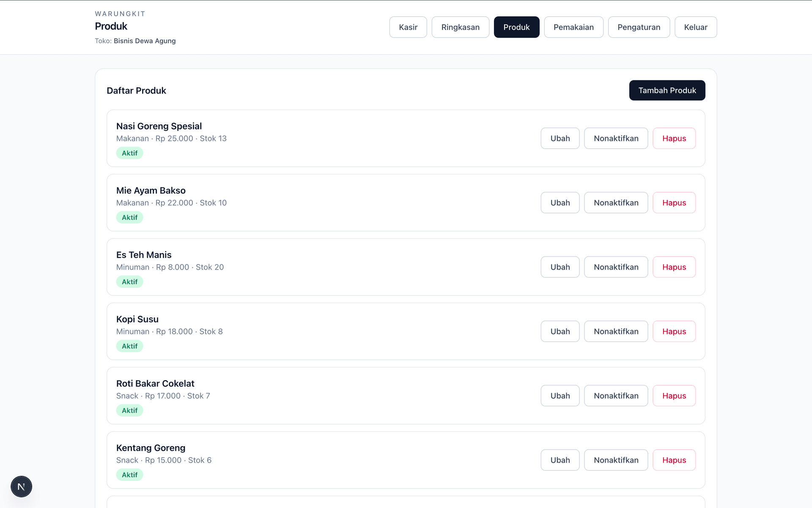Screen dimensions: 812x508
Task: Click Keluar to log out
Action: click(696, 27)
